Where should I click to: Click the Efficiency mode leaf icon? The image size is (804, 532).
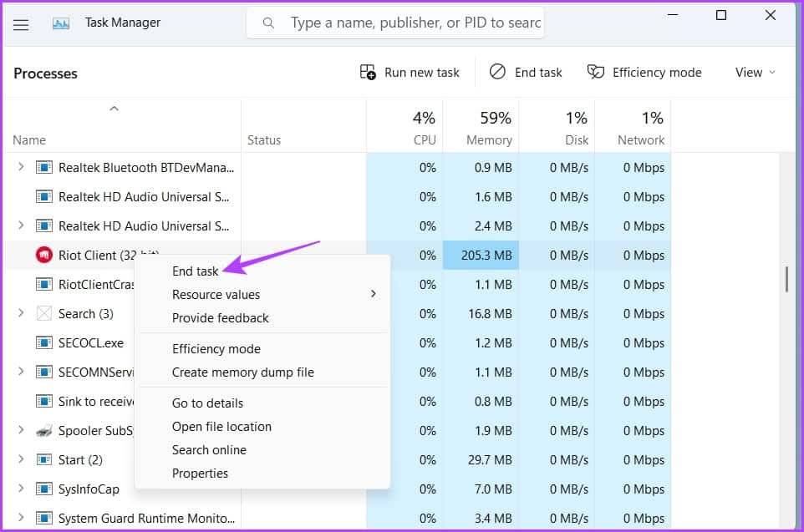pos(595,72)
